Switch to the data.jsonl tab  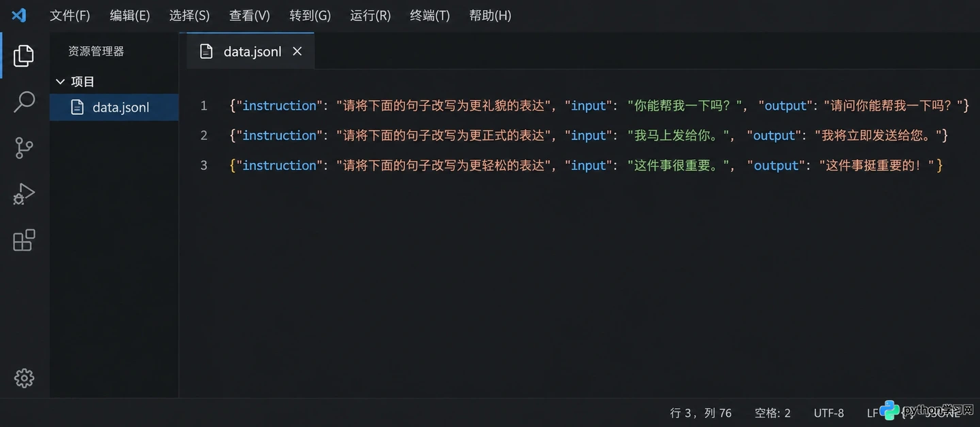[x=250, y=51]
